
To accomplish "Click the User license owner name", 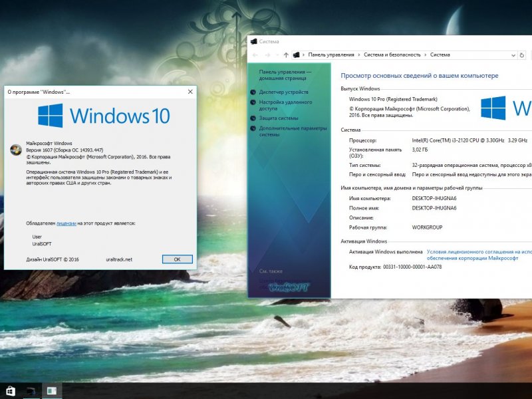I will coord(37,237).
